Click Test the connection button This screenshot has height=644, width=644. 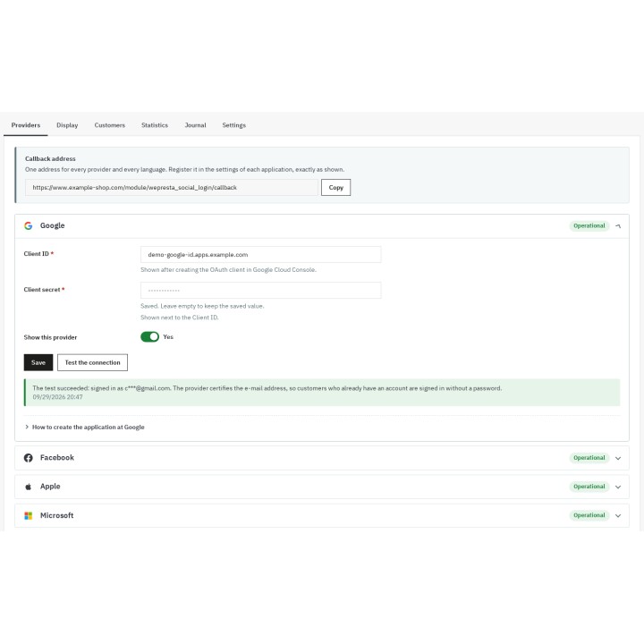click(x=92, y=362)
